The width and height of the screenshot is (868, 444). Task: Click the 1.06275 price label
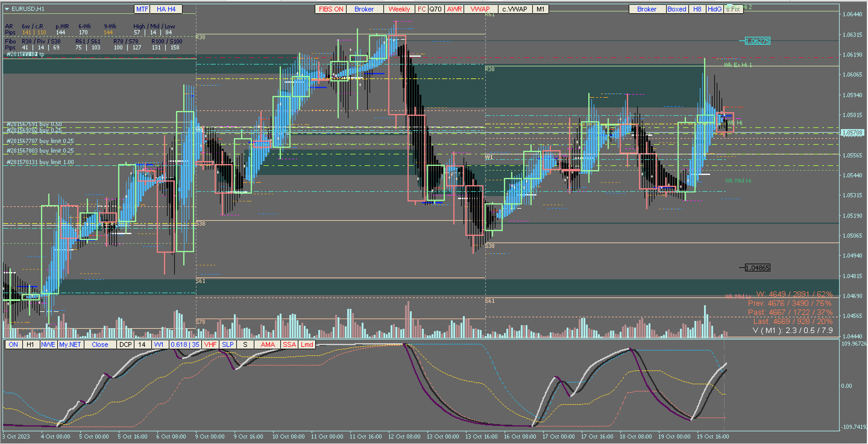[757, 41]
